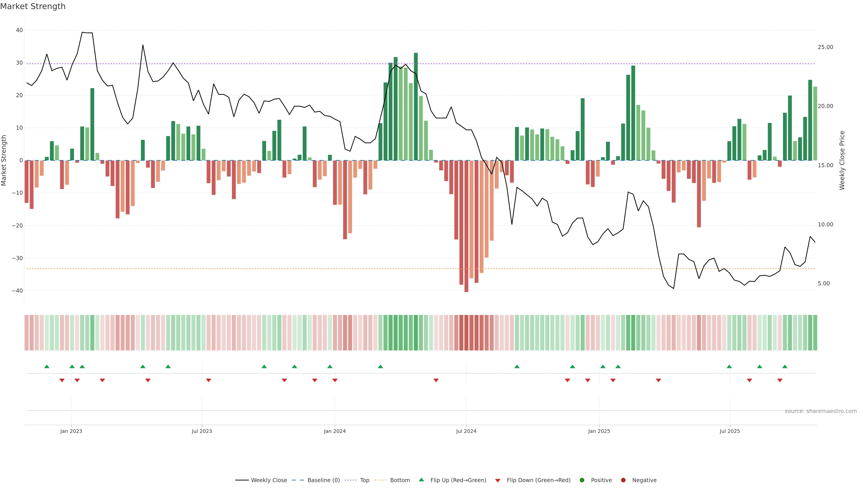
Task: Click the Jul 2025 x-axis label
Action: (x=729, y=431)
